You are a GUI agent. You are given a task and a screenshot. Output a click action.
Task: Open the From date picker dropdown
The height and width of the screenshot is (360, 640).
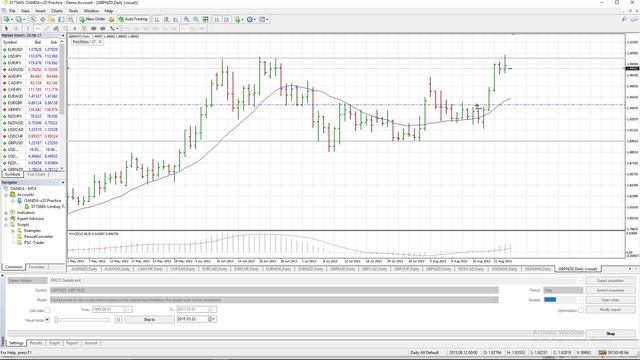pyautogui.click(x=129, y=310)
